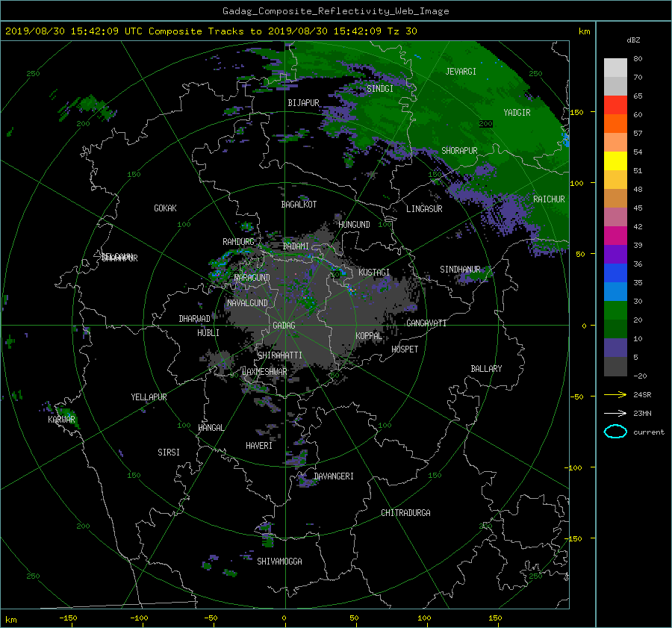The image size is (672, 628).
Task: Select the GOKAK town label
Action: (165, 208)
